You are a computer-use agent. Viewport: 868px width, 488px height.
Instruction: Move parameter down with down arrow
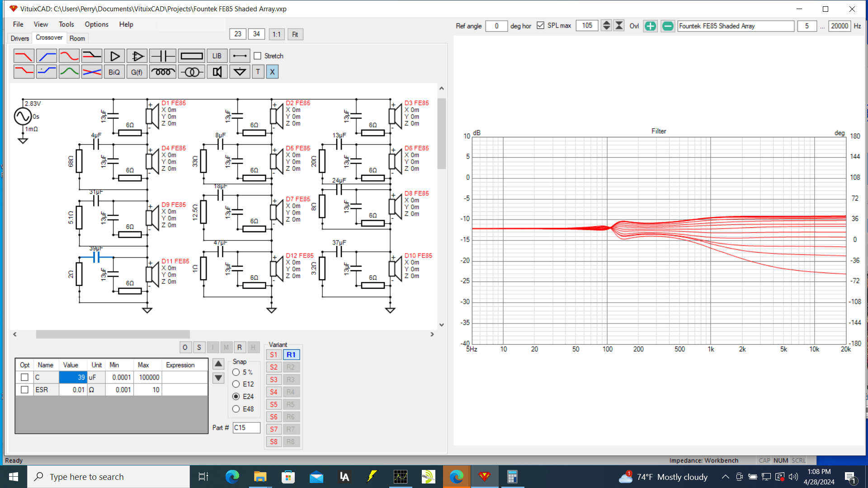218,378
